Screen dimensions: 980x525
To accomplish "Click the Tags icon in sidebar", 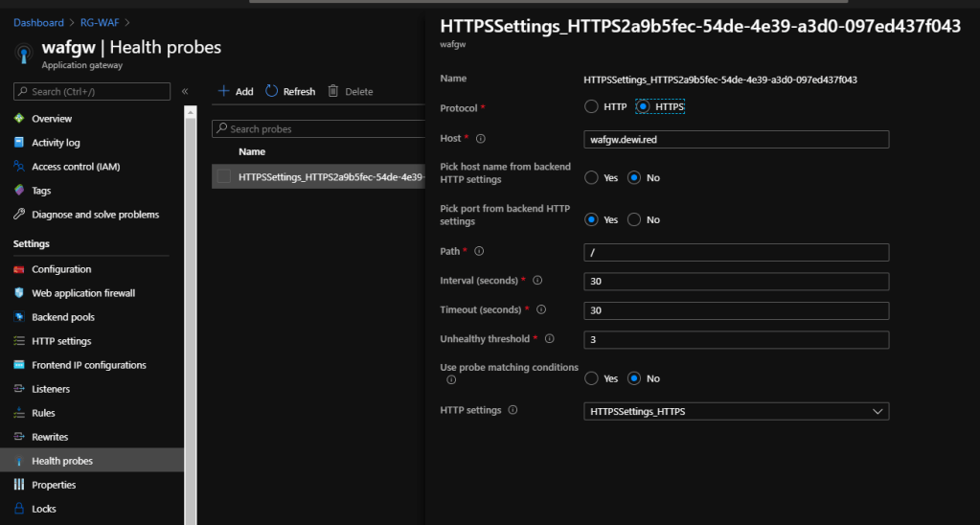I will tap(19, 191).
